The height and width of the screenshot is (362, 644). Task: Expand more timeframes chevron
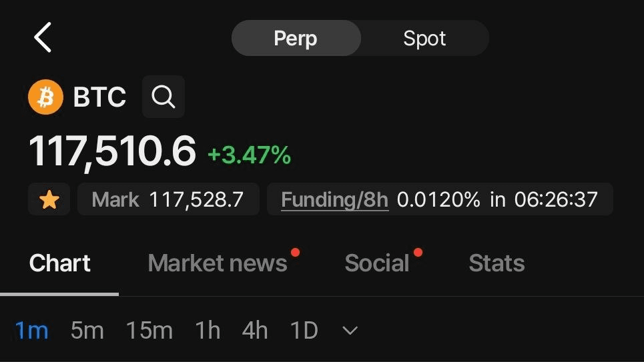coord(350,331)
